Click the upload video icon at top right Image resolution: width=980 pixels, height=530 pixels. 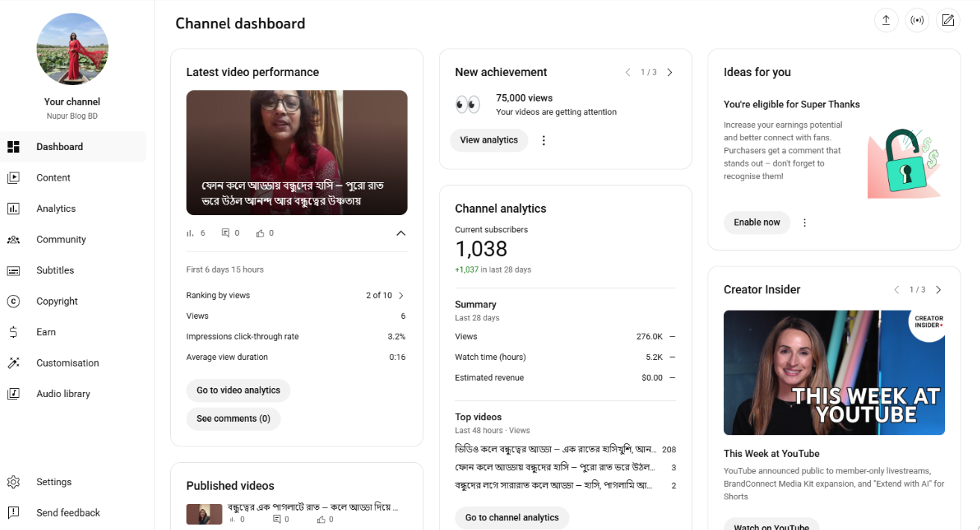coord(886,20)
